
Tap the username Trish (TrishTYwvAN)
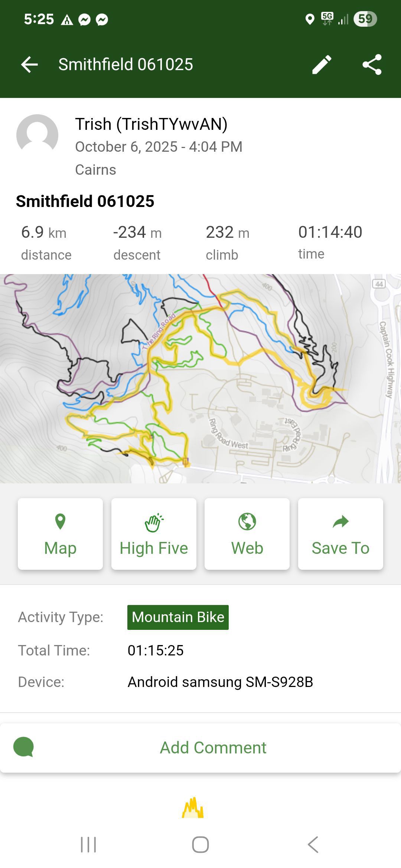click(x=151, y=124)
